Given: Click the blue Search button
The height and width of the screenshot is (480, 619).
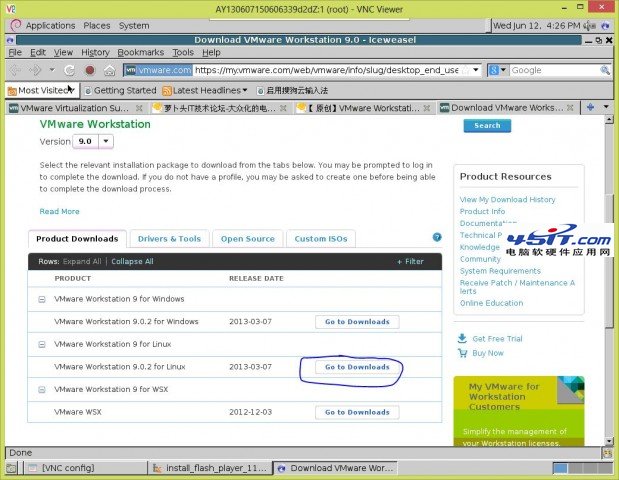Looking at the screenshot, I should click(x=487, y=126).
